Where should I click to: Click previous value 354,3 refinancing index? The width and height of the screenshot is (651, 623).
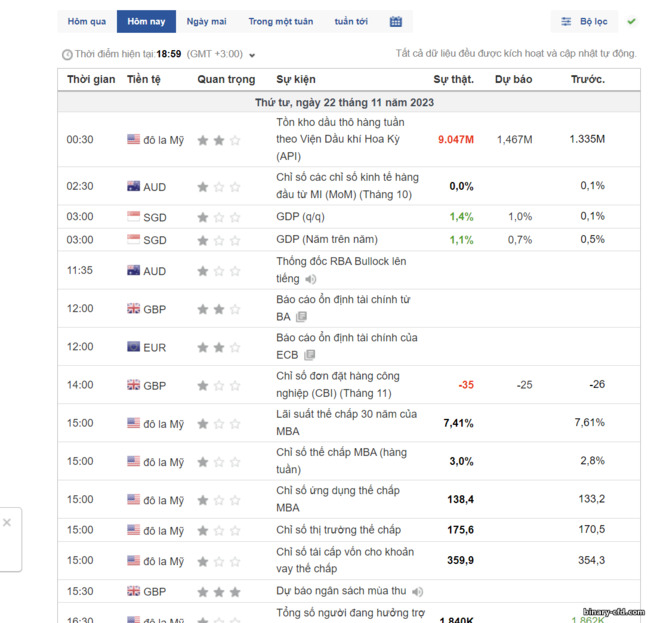(591, 560)
